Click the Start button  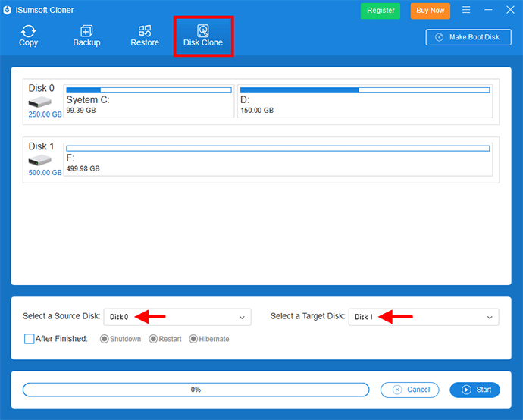475,390
